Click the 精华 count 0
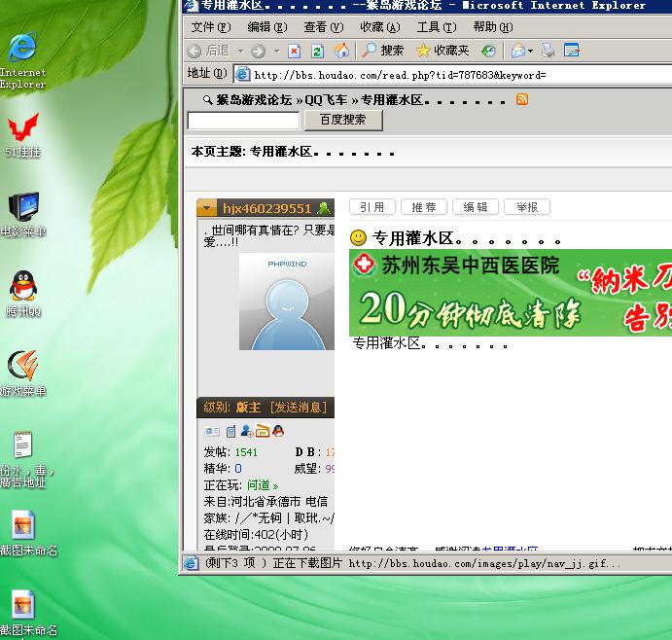The height and width of the screenshot is (640, 672). click(x=238, y=469)
